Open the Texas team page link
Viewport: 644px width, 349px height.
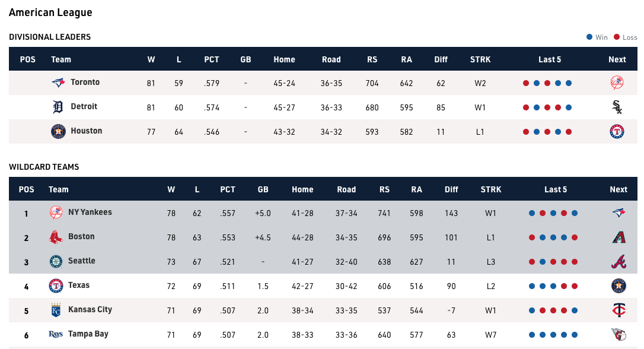click(x=79, y=285)
